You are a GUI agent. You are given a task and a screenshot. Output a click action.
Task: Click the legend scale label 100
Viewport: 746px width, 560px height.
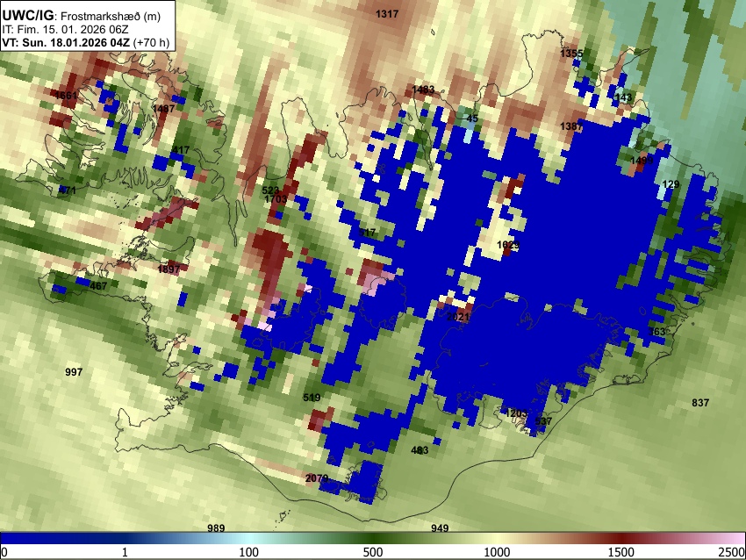pos(249,552)
